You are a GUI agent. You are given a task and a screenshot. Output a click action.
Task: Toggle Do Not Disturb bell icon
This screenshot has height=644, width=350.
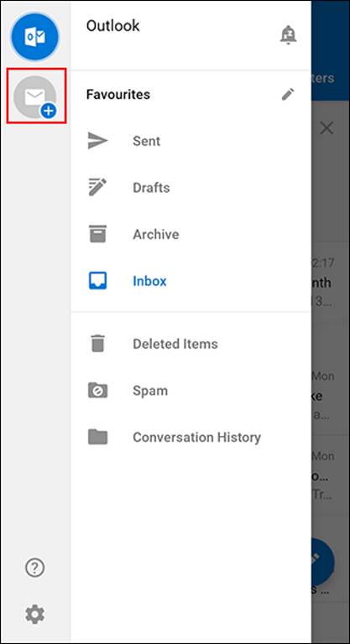[288, 35]
